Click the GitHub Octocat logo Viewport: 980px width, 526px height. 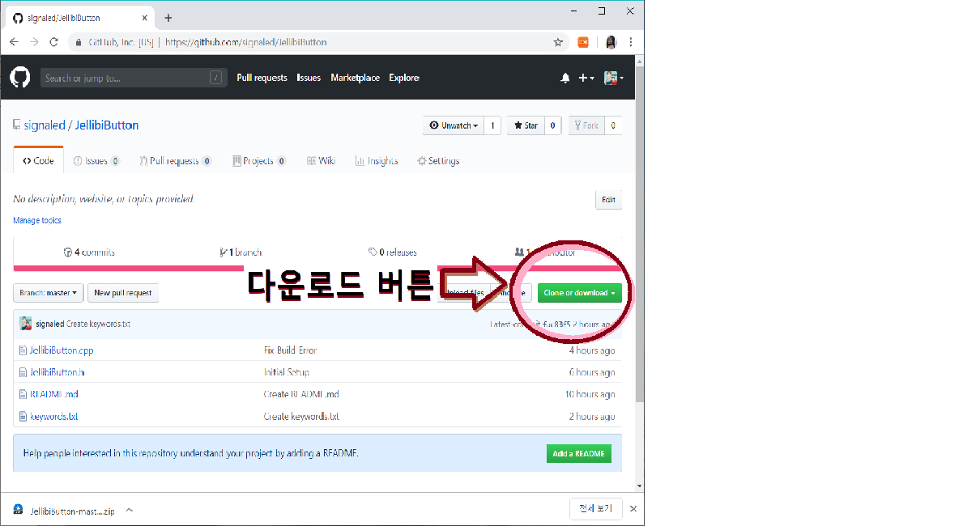pyautogui.click(x=20, y=78)
